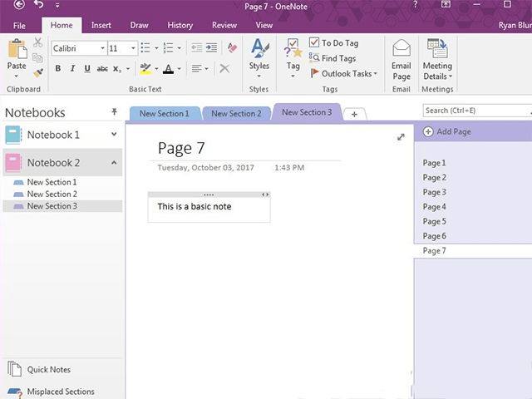Screen dimensions: 532x399
Task: Pin the Notebooks pane
Action: point(114,111)
